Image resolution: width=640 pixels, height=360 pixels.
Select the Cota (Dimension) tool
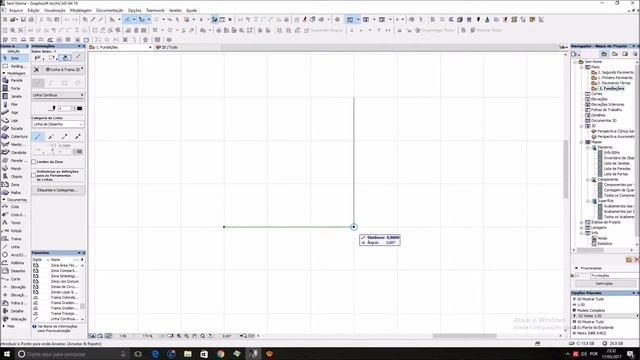pyautogui.click(x=14, y=207)
